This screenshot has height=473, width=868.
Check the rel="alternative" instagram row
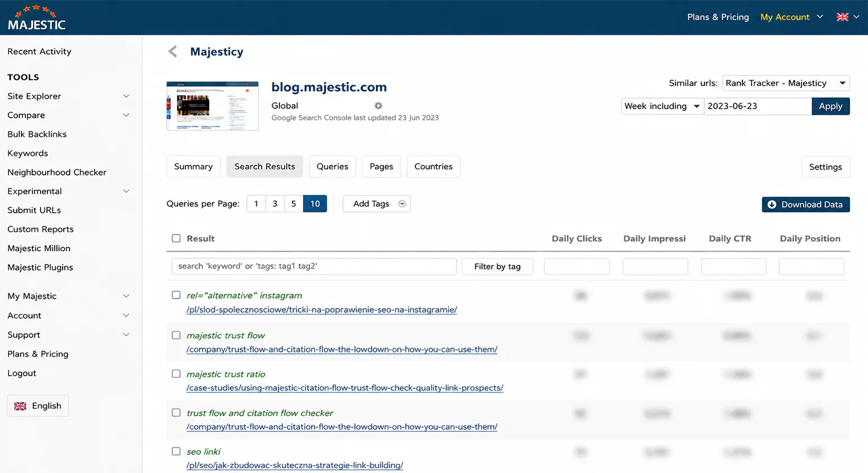tap(176, 295)
